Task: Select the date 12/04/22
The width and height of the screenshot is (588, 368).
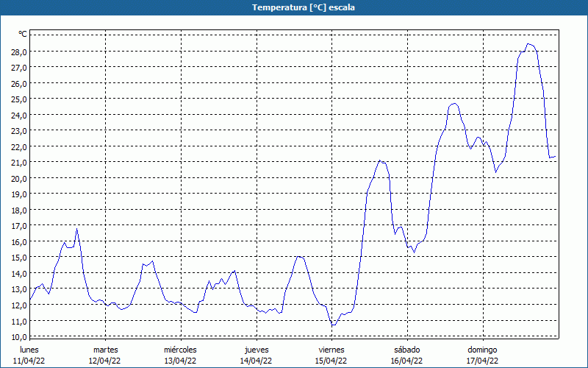Action: pos(104,361)
